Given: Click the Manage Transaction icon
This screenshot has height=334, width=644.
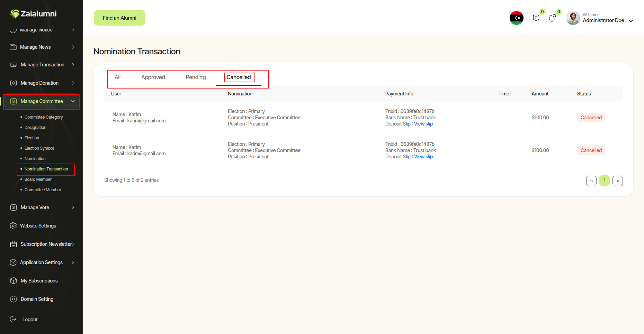Looking at the screenshot, I should [x=14, y=65].
